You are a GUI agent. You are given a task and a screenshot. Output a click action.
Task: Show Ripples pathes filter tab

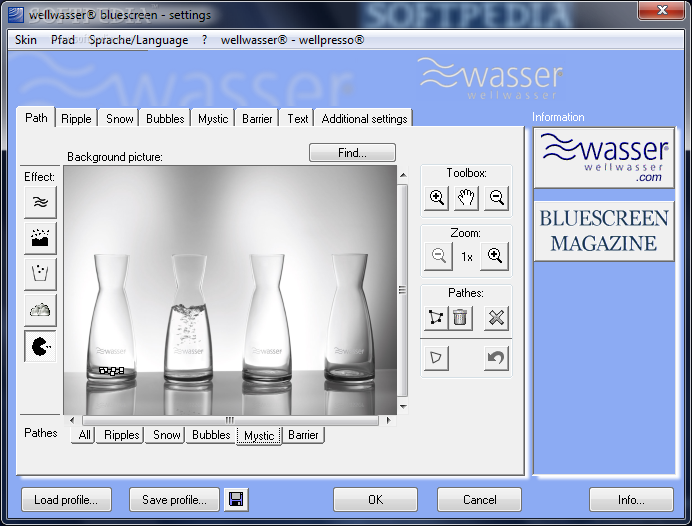pos(121,435)
